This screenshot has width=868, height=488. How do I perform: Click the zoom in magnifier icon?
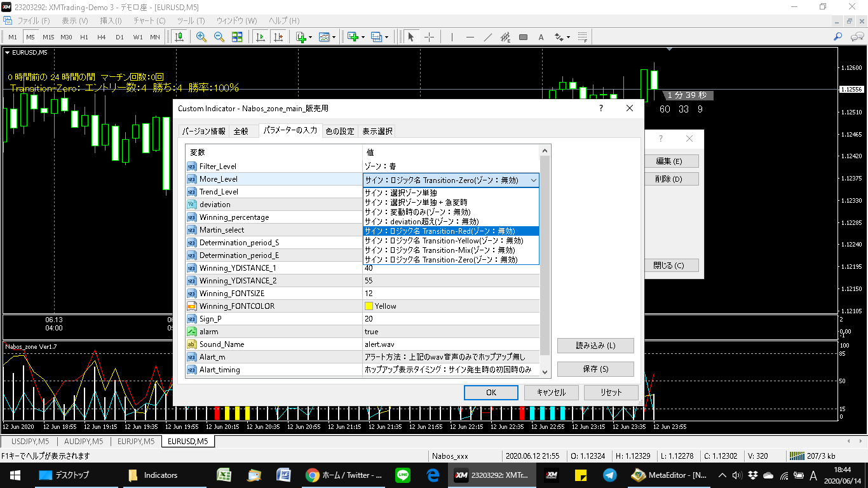point(201,37)
